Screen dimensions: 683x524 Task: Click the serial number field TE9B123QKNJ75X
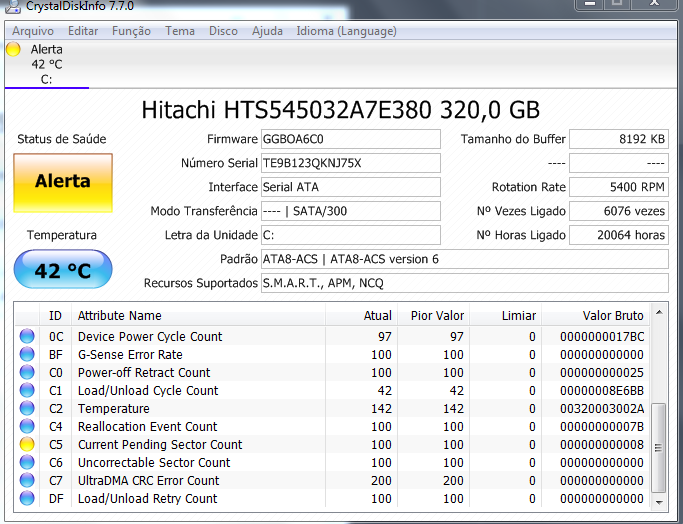pyautogui.click(x=351, y=163)
